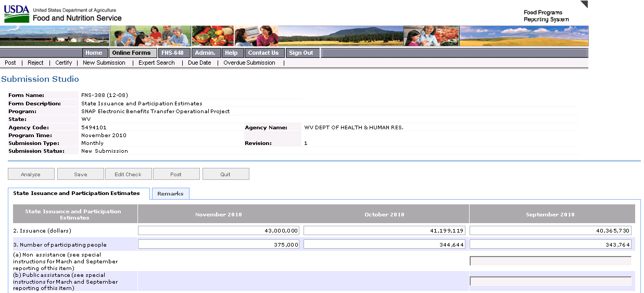The height and width of the screenshot is (293, 644).
Task: Open the Online Forms menu
Action: pyautogui.click(x=132, y=53)
